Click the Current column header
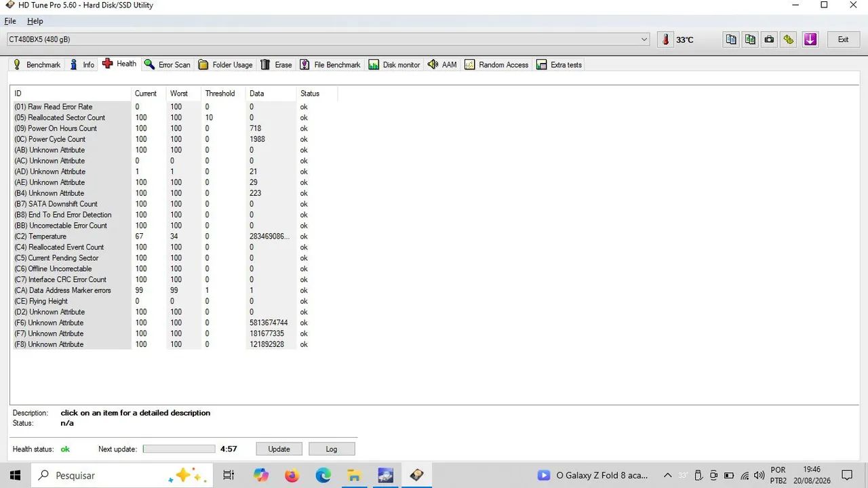 (149, 94)
